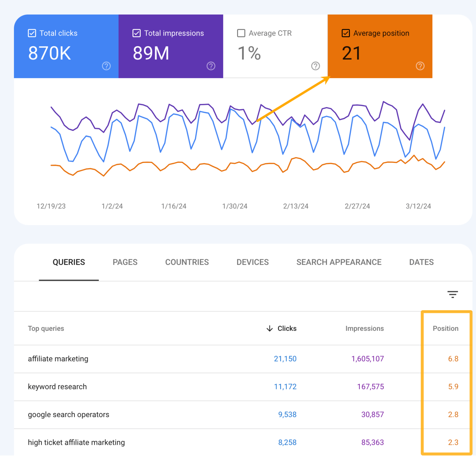476x456 pixels.
Task: Open help for Total impressions metric
Action: click(x=211, y=66)
